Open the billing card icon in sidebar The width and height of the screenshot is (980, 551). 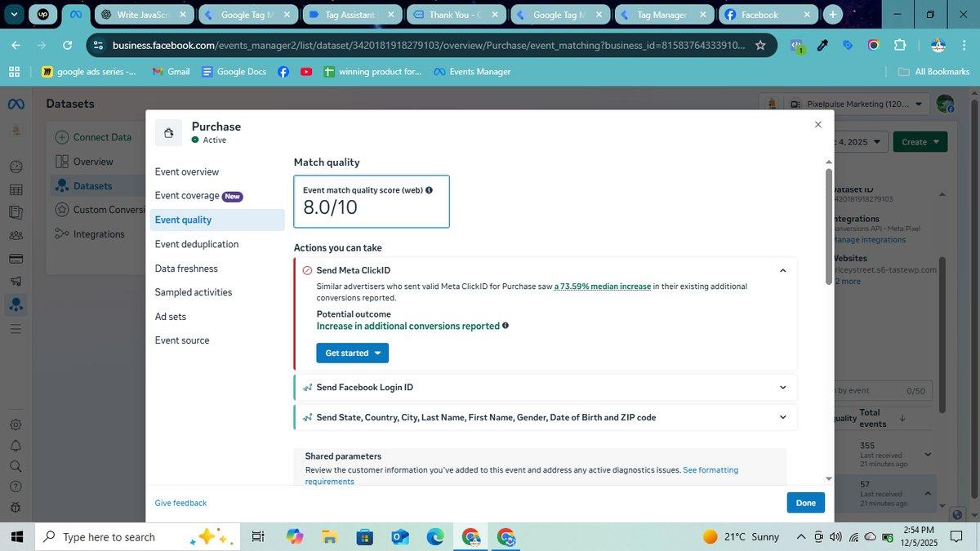[x=16, y=259]
